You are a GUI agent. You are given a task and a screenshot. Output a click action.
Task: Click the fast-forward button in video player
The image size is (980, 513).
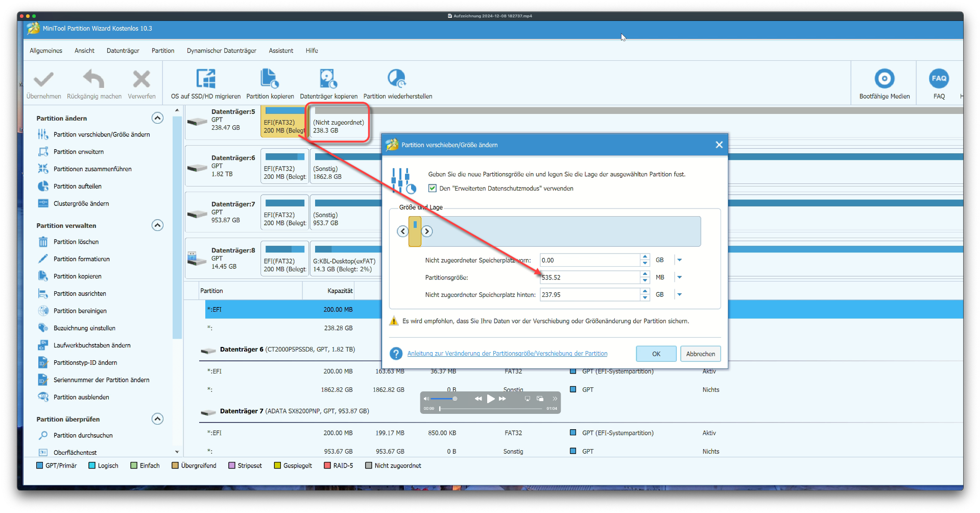point(503,399)
